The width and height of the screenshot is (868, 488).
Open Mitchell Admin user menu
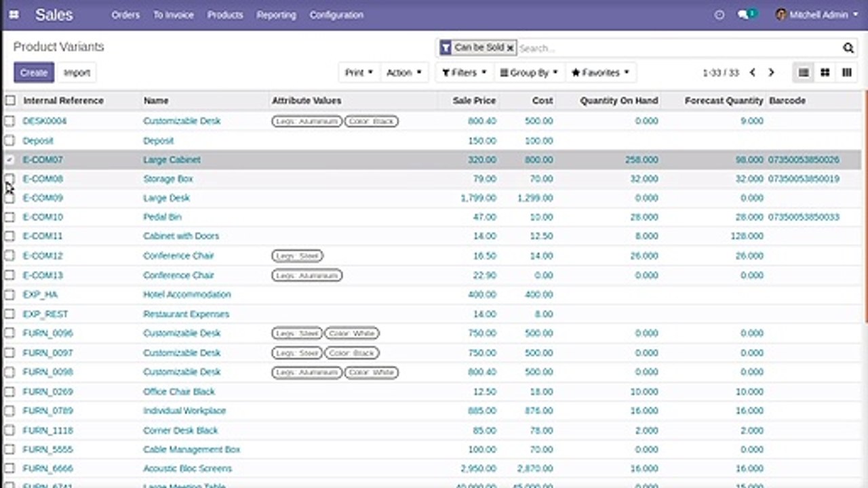[817, 14]
